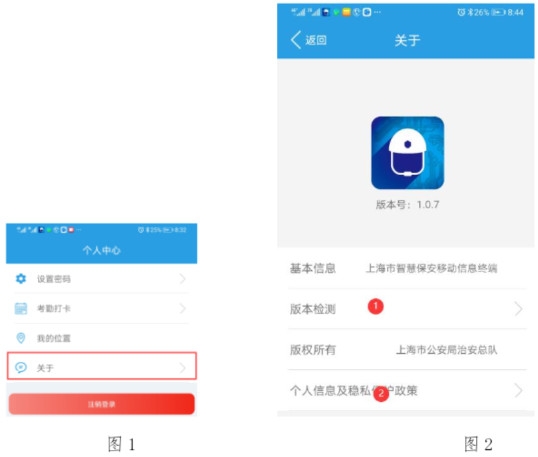538x457 pixels.
Task: Click the location pin icon for 我的位置
Action: (x=21, y=338)
